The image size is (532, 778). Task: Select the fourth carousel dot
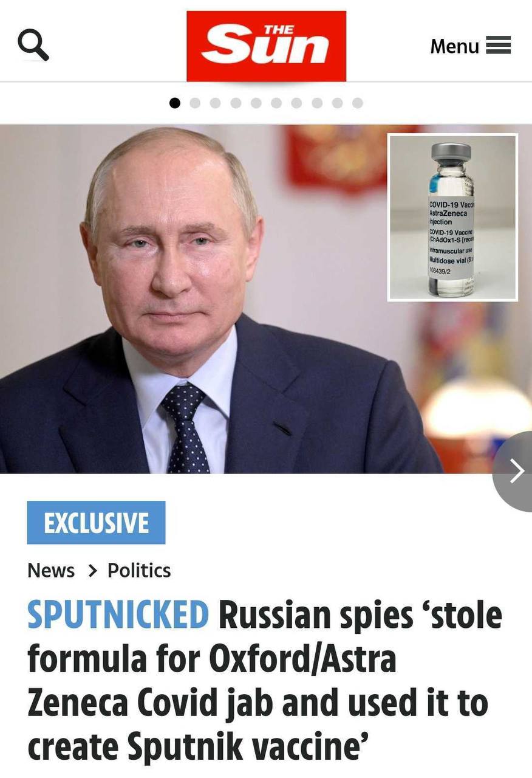coord(236,103)
